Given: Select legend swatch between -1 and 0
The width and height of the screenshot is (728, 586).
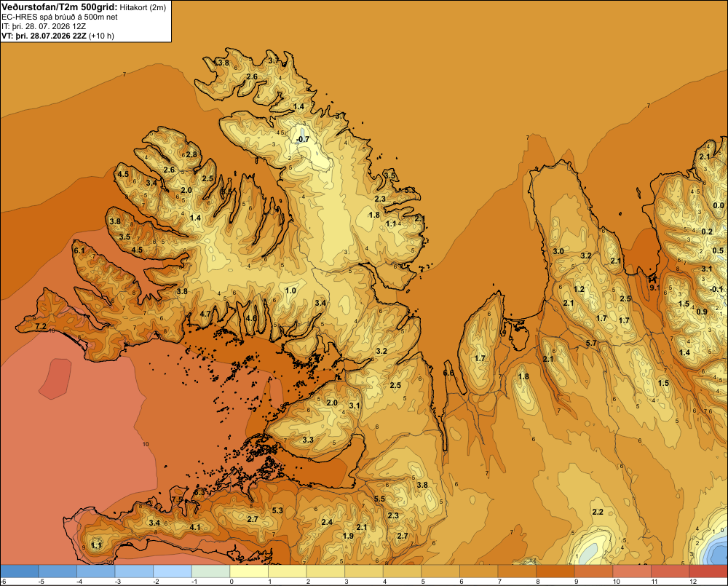Looking at the screenshot, I should point(211,571).
